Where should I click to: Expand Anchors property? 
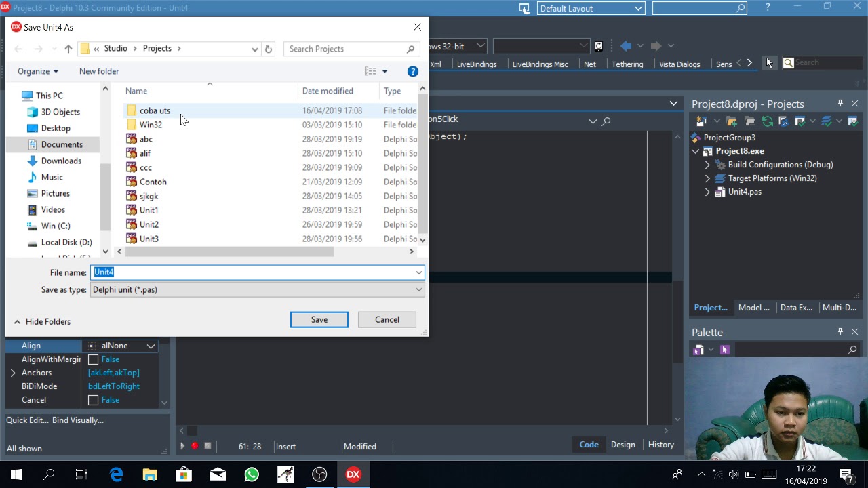pos(13,373)
